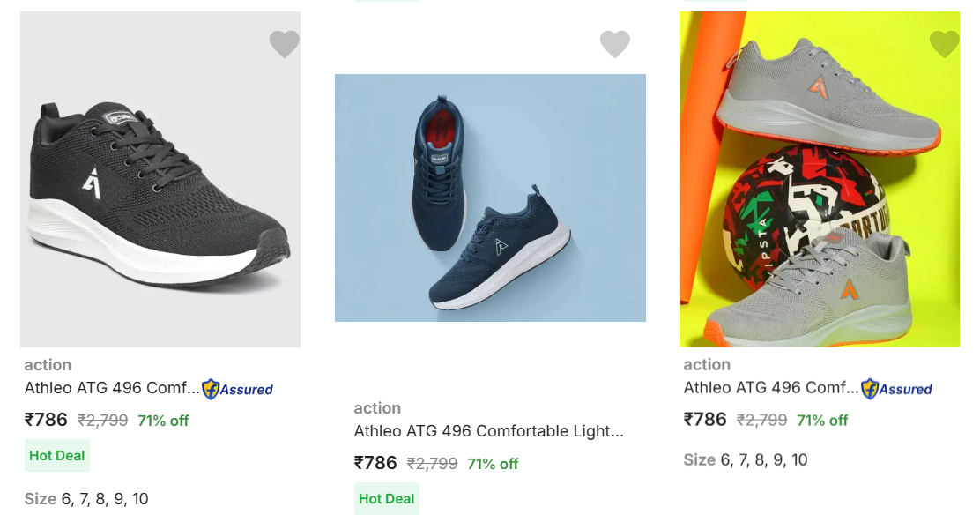Tap the heart icon on navy shoe card
The height and width of the screenshot is (522, 980).
point(614,43)
